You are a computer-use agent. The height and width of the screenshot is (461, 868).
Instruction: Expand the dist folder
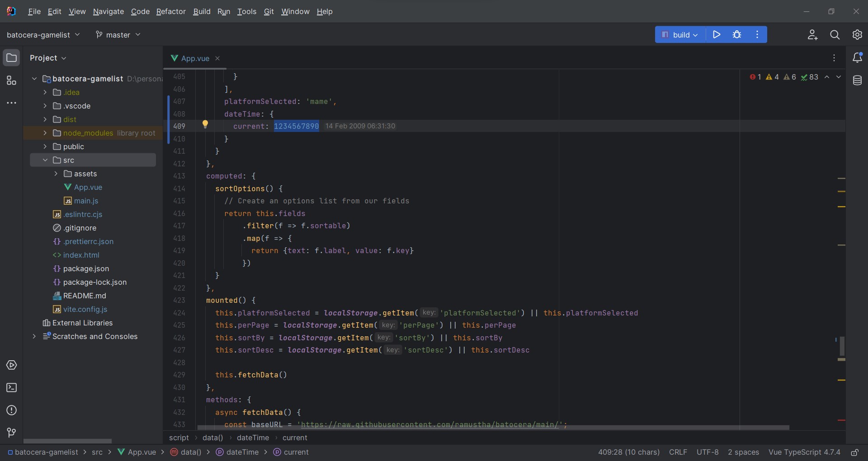click(45, 119)
